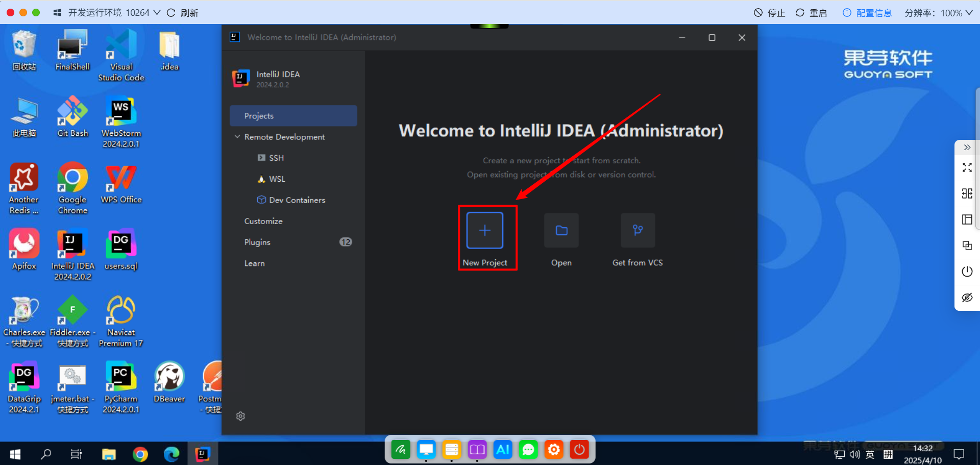Image resolution: width=980 pixels, height=465 pixels.
Task: Click the 停止 stop button
Action: [x=770, y=12]
